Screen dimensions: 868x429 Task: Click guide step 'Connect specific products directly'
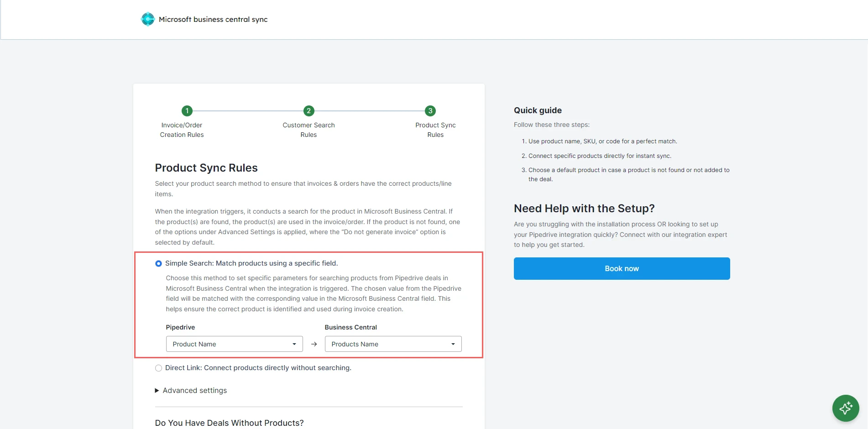[x=600, y=156]
